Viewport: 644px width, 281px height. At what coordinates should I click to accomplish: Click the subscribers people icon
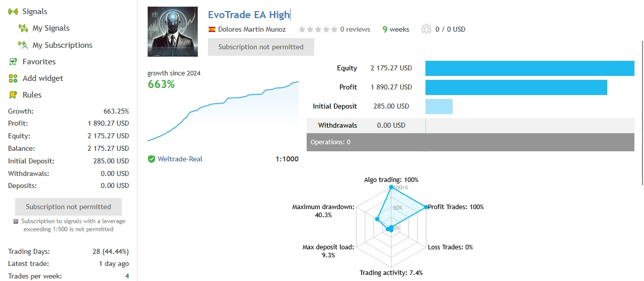point(426,29)
